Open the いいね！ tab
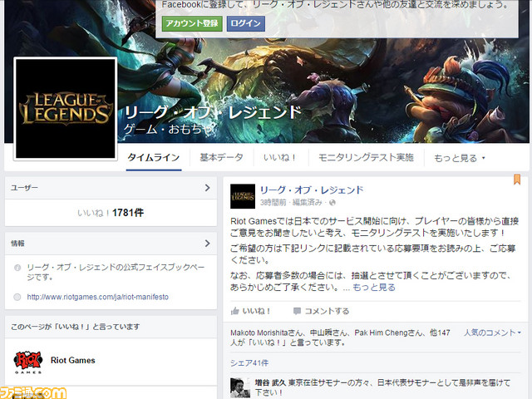The height and width of the screenshot is (399, 532). tap(280, 157)
